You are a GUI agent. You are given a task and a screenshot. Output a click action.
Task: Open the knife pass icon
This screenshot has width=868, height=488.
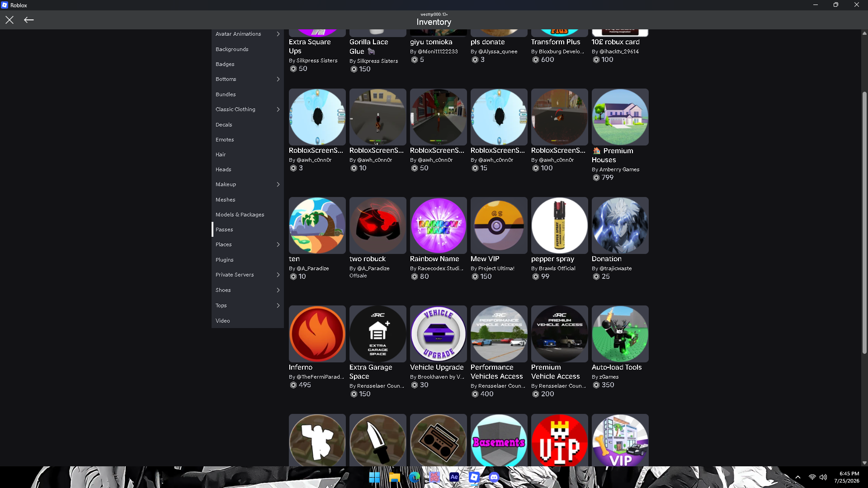[377, 440]
